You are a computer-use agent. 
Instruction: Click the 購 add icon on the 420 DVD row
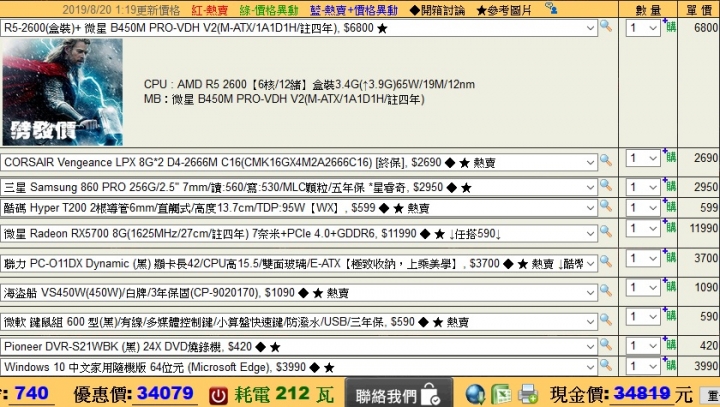pyautogui.click(x=669, y=344)
